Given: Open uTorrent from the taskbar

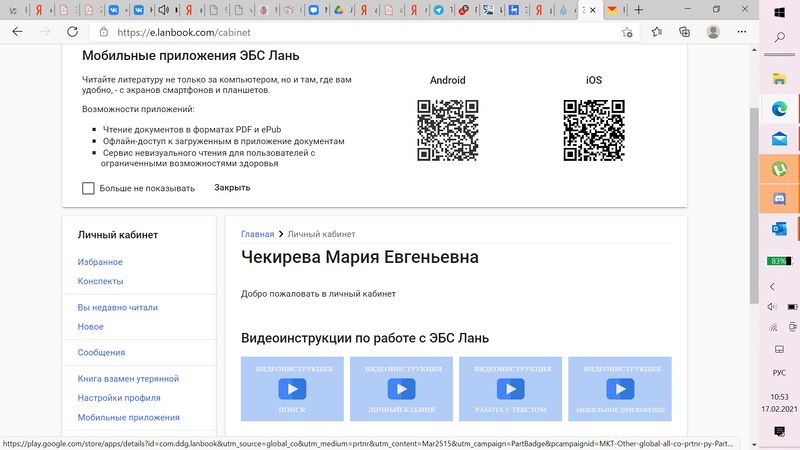Looking at the screenshot, I should click(x=779, y=169).
